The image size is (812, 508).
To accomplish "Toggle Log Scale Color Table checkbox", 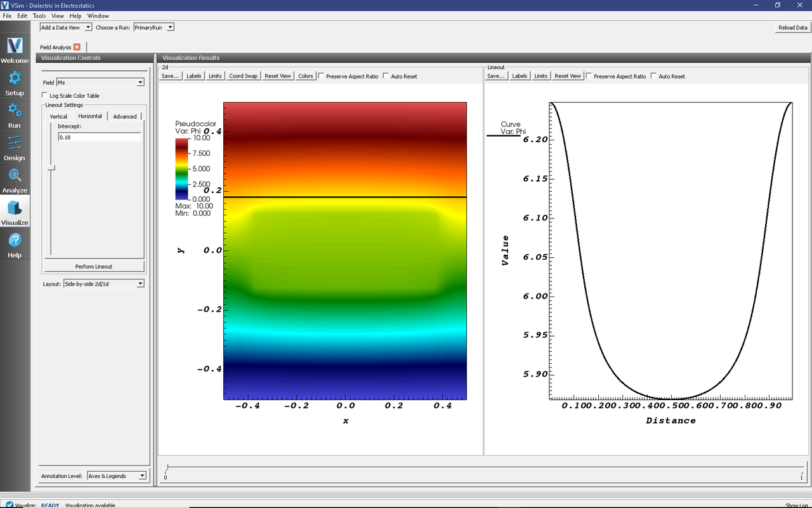I will pos(45,96).
